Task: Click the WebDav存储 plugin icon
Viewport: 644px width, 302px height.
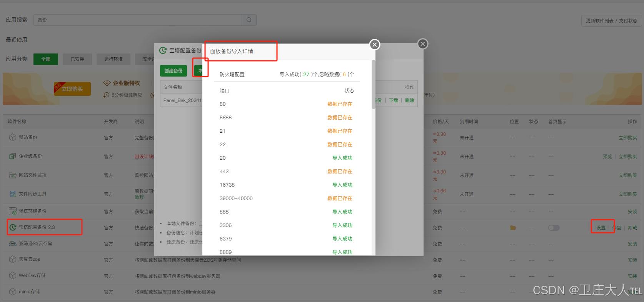Action: click(13, 275)
